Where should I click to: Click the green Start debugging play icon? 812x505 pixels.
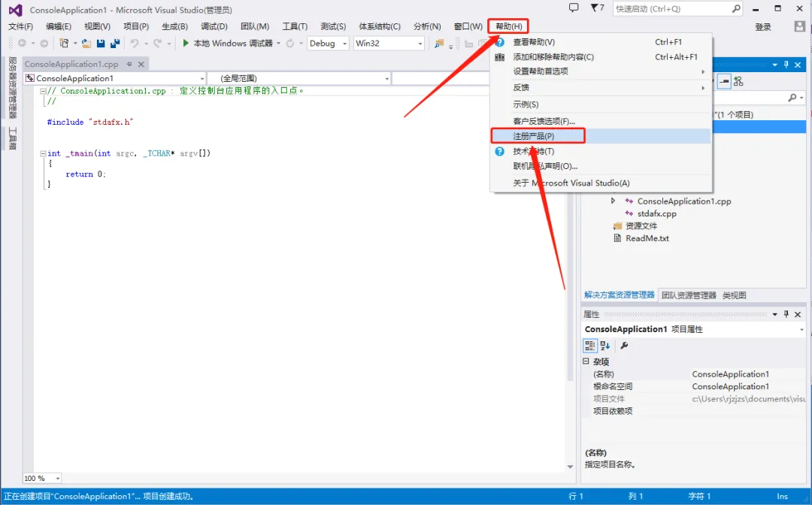tap(186, 44)
